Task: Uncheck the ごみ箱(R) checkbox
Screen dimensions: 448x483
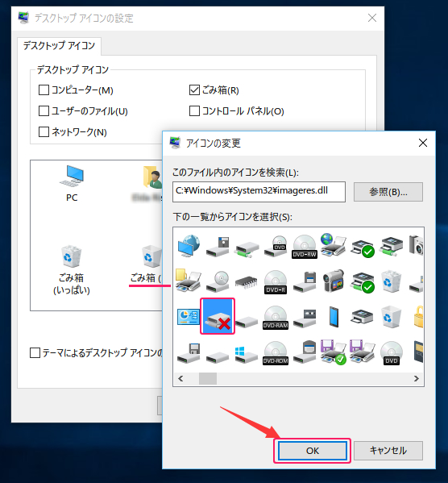Action: (x=214, y=90)
